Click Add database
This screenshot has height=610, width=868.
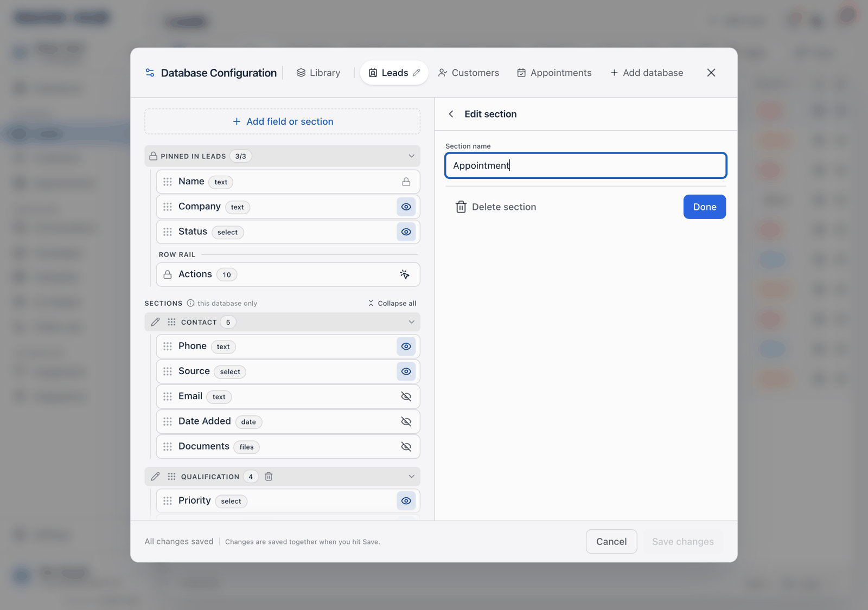647,73
